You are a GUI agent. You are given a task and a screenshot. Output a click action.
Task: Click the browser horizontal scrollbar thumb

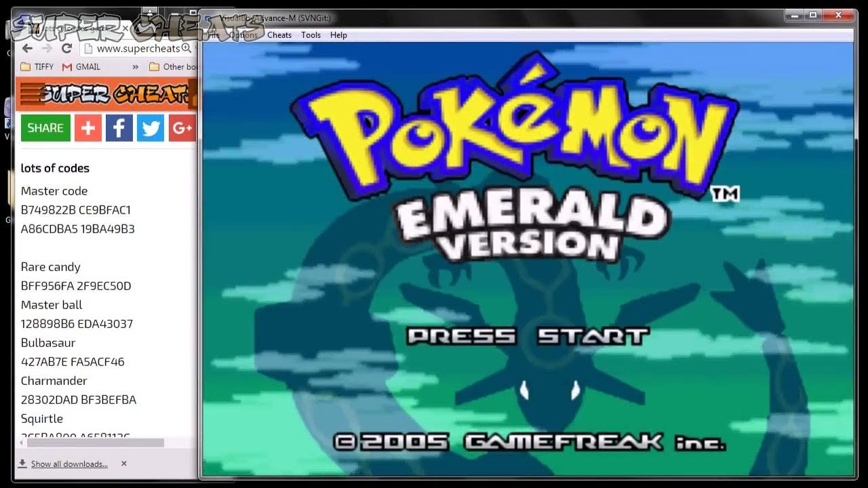pyautogui.click(x=95, y=443)
